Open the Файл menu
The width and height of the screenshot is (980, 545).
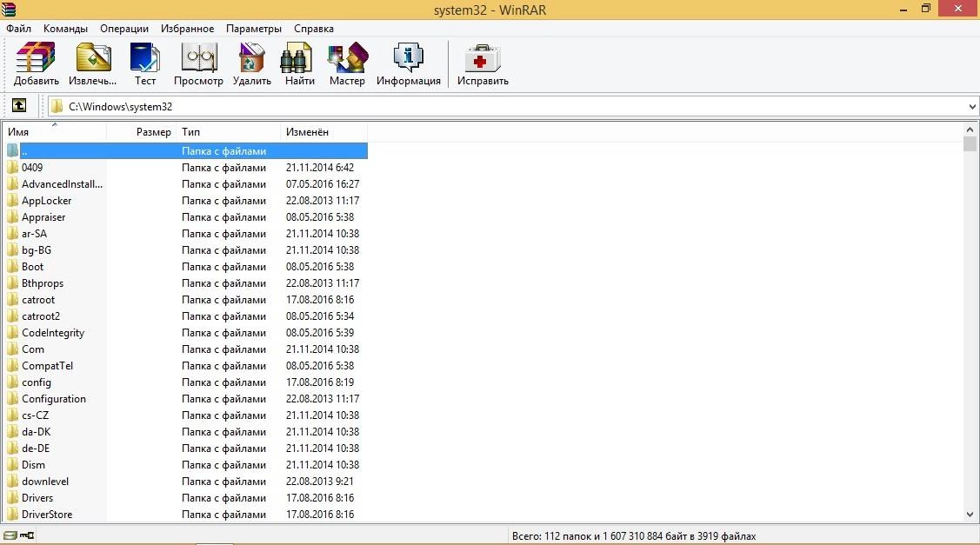click(19, 29)
